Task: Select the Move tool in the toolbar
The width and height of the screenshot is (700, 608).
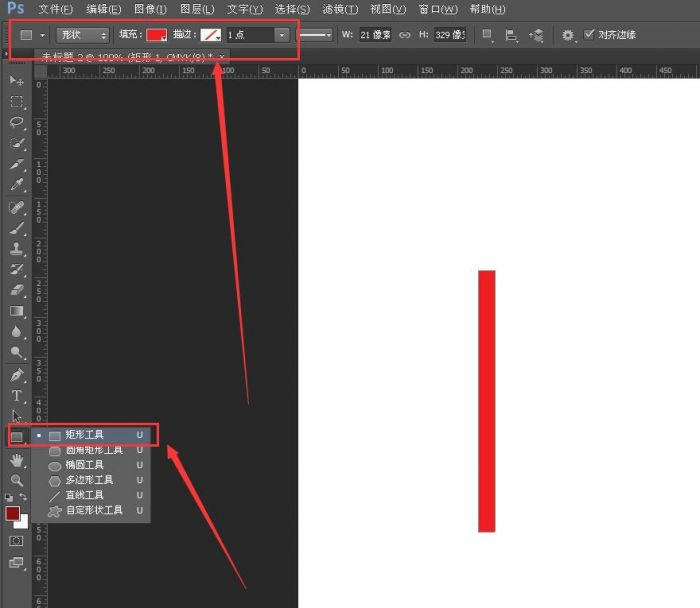Action: [16, 80]
